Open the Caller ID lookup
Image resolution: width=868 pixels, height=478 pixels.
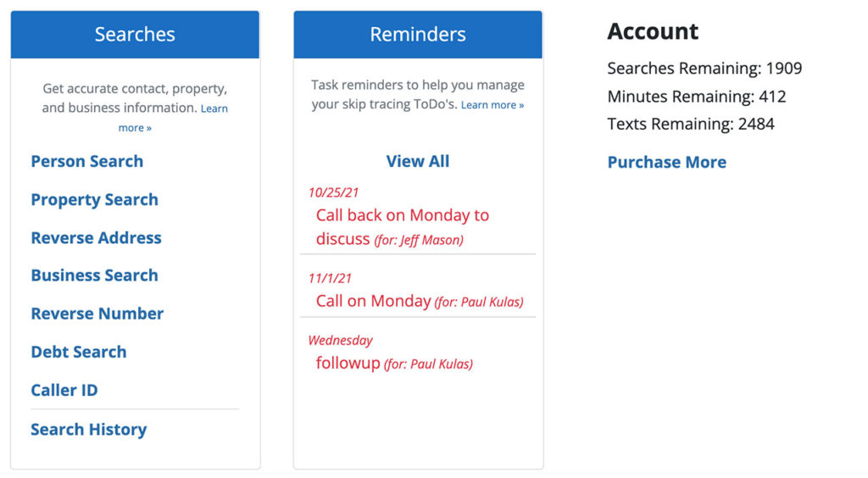coord(64,390)
